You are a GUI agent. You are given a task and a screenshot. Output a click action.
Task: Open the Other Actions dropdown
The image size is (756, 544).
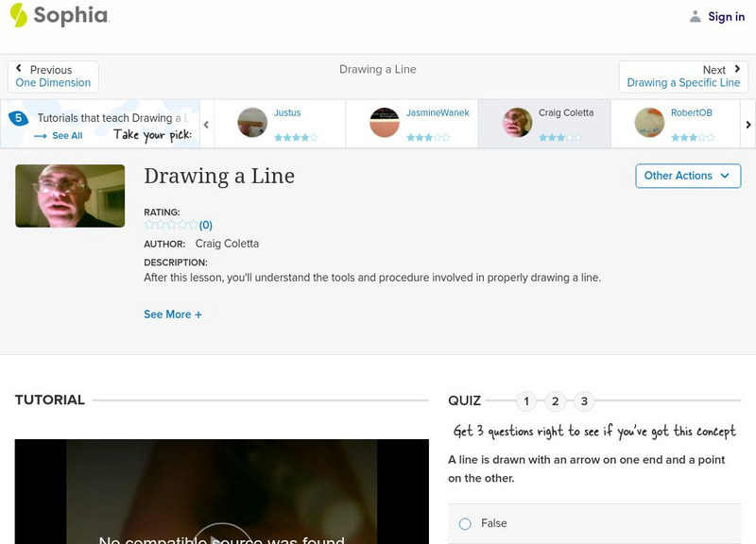(x=687, y=176)
